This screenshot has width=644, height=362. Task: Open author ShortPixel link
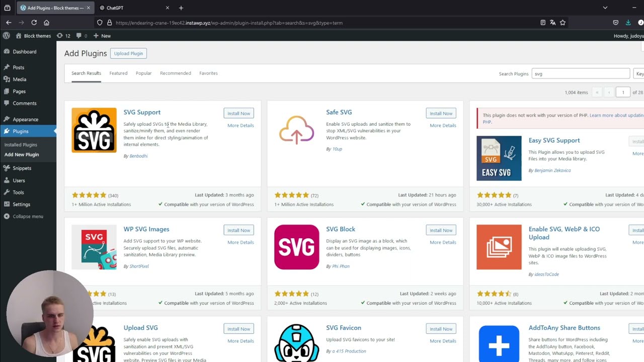pos(139,266)
